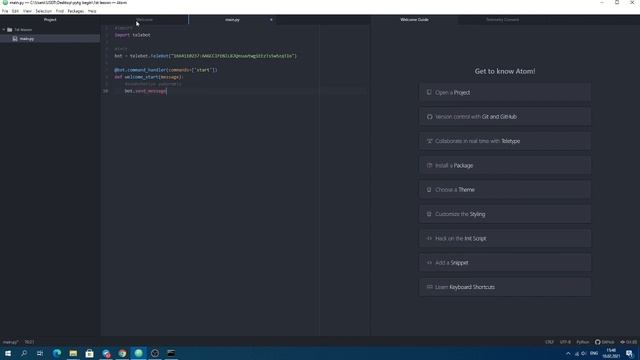Open the Selection menu

43,11
